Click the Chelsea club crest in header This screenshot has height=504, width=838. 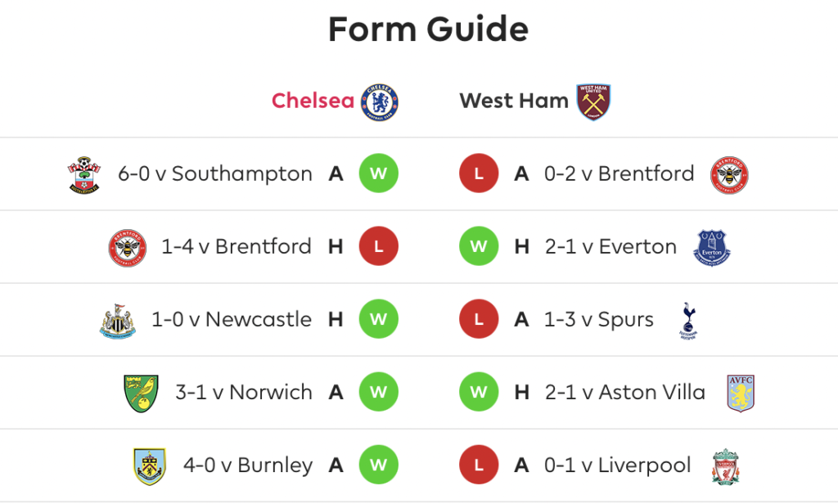(380, 101)
